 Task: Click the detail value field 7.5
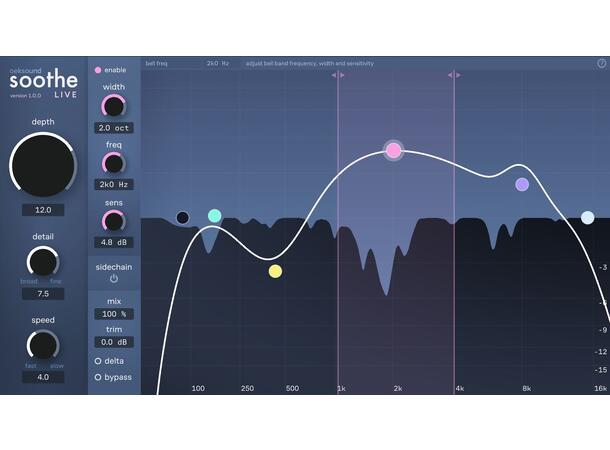point(43,294)
